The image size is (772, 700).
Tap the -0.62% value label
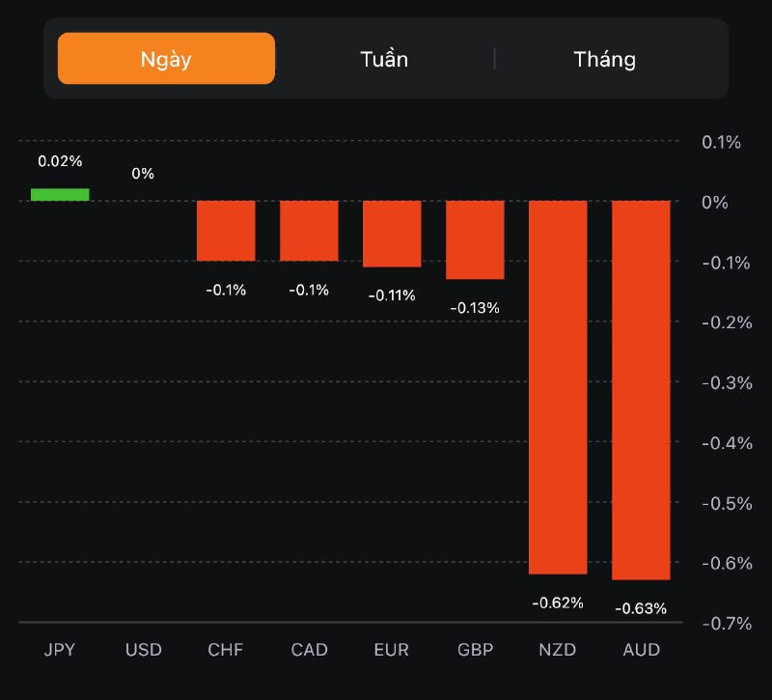coord(558,602)
